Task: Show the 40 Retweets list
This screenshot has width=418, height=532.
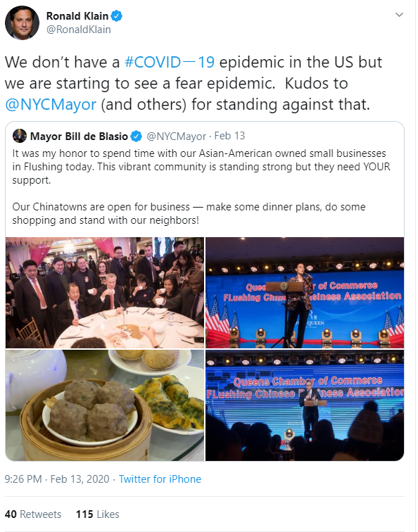Action: 33,514
